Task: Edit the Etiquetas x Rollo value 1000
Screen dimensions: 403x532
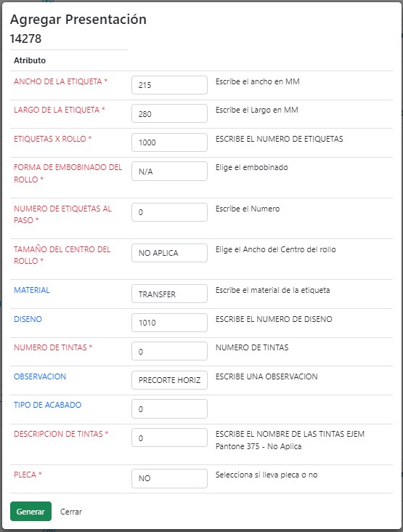Action: (169, 142)
